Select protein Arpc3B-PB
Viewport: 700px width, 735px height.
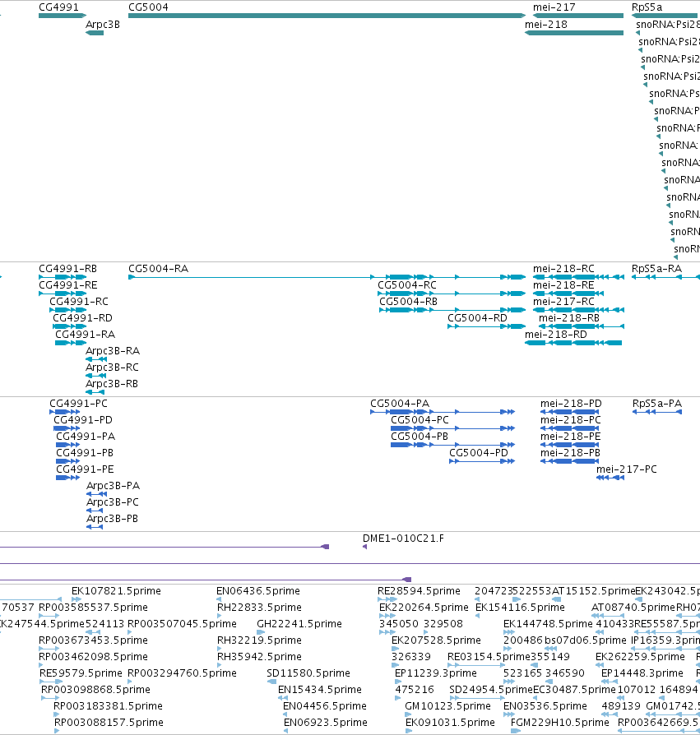(112, 519)
